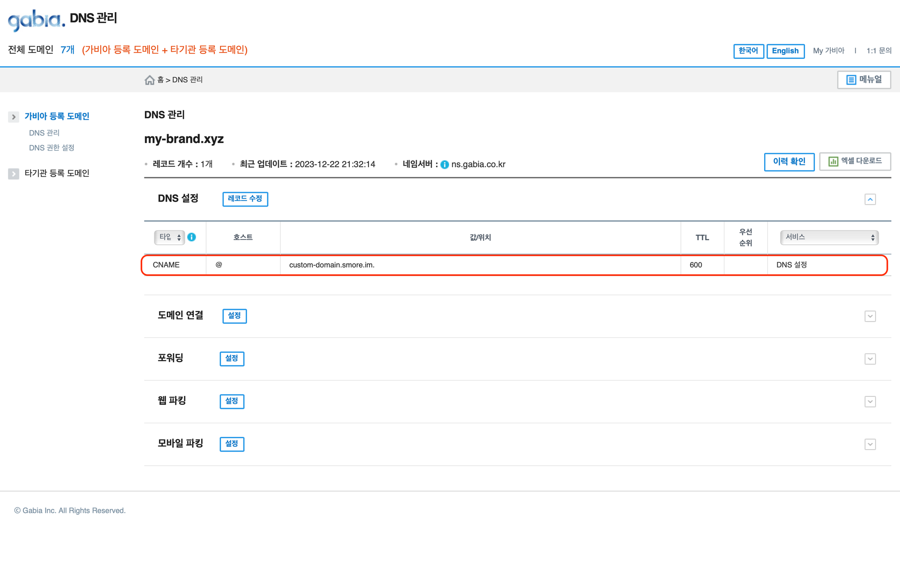The width and height of the screenshot is (900, 588).
Task: Expand the 타기관 등록 도메인 sidebar arrow
Action: tap(13, 174)
